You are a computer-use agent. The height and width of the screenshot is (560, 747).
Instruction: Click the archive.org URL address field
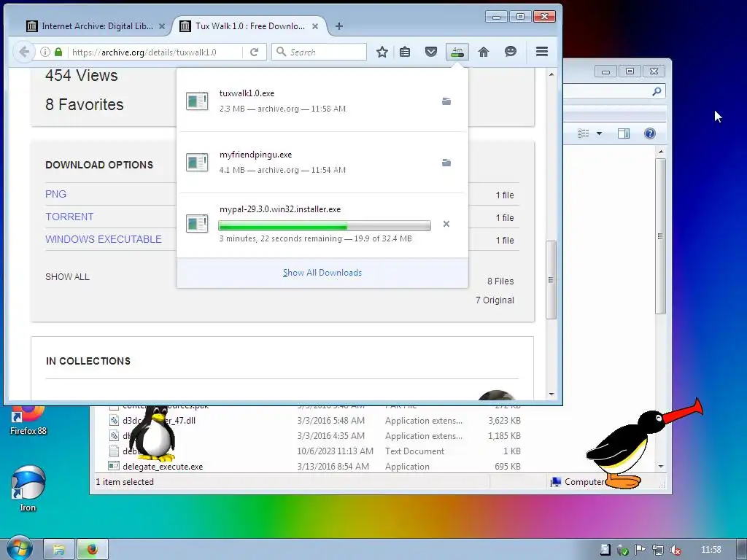pyautogui.click(x=156, y=52)
